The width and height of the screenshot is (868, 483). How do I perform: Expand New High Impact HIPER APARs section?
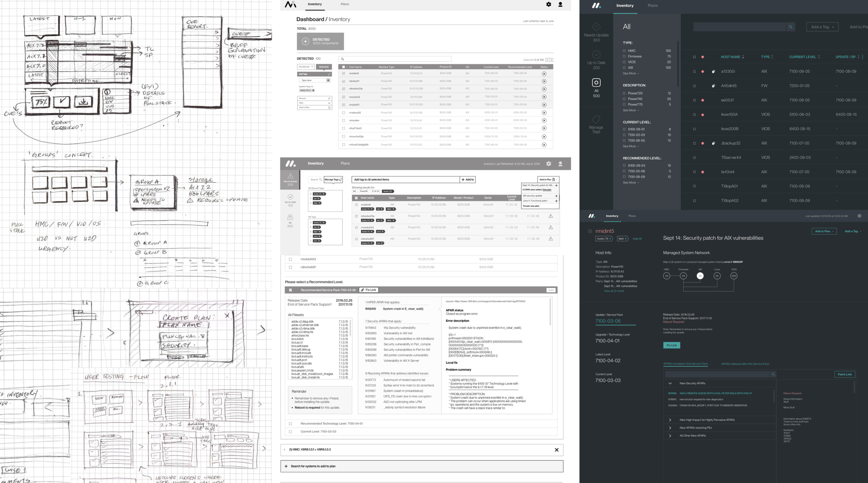pyautogui.click(x=670, y=420)
